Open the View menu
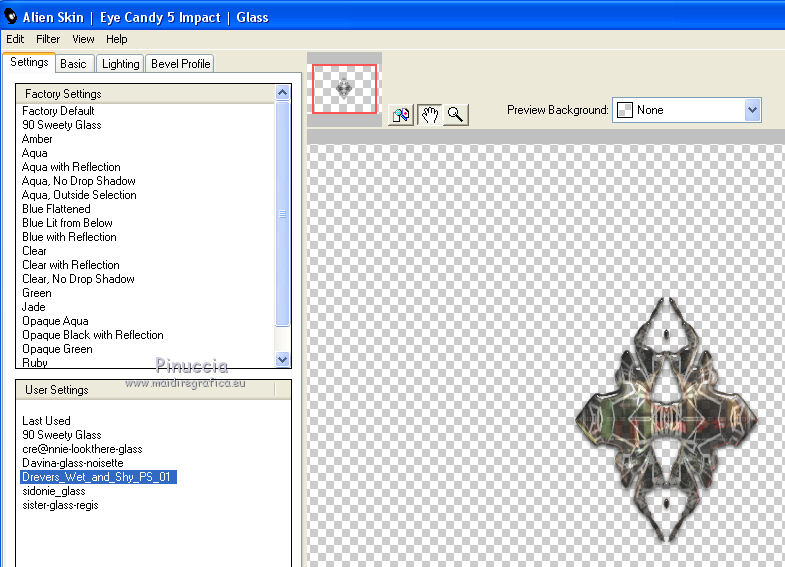Viewport: 785px width, 567px height. point(83,39)
